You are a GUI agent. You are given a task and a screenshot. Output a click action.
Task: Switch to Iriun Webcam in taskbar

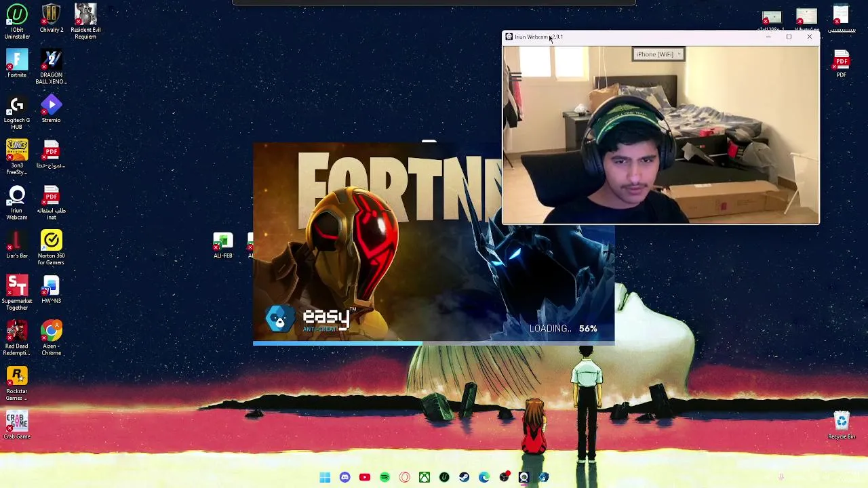(x=524, y=477)
